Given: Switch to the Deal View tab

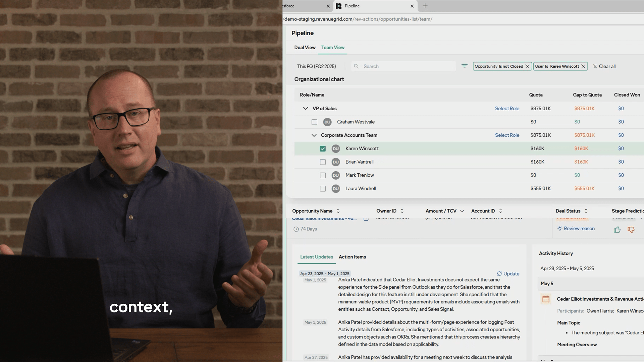Looking at the screenshot, I should pos(305,48).
